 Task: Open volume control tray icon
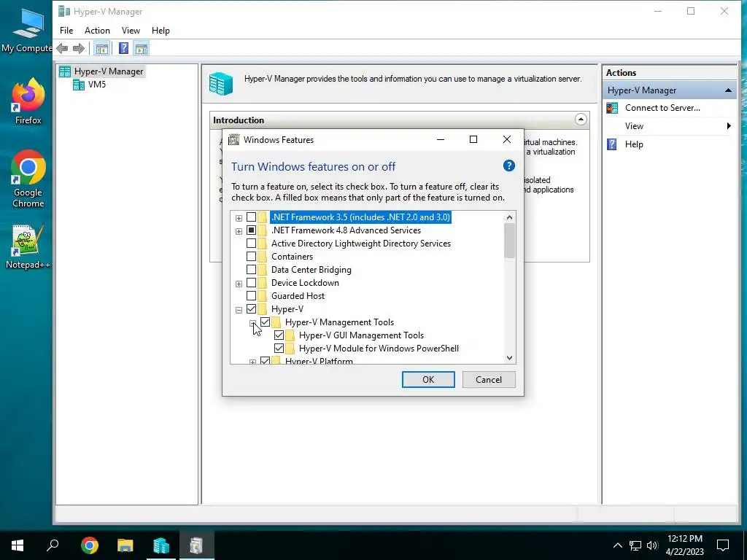coord(652,545)
